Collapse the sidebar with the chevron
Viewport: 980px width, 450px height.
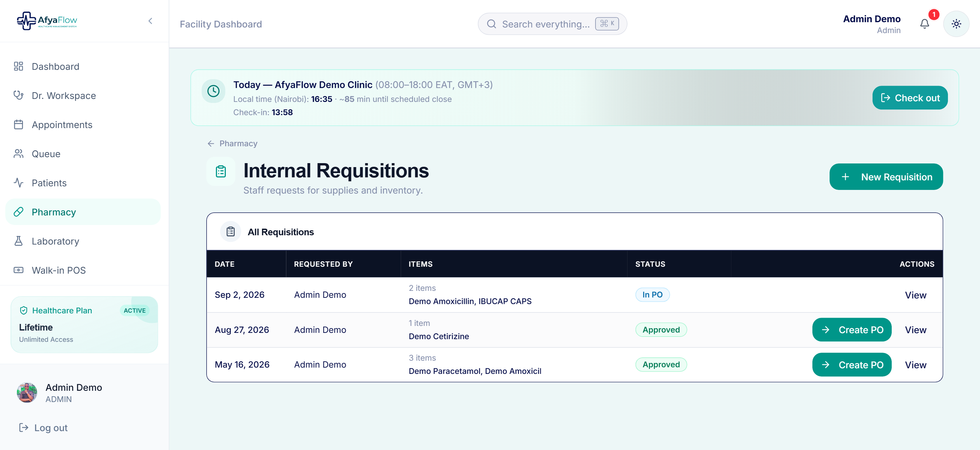(150, 21)
